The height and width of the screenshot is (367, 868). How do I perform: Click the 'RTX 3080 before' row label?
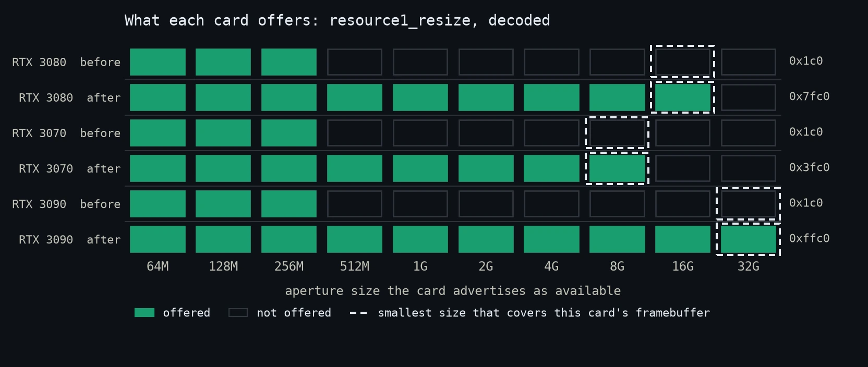[x=66, y=62]
